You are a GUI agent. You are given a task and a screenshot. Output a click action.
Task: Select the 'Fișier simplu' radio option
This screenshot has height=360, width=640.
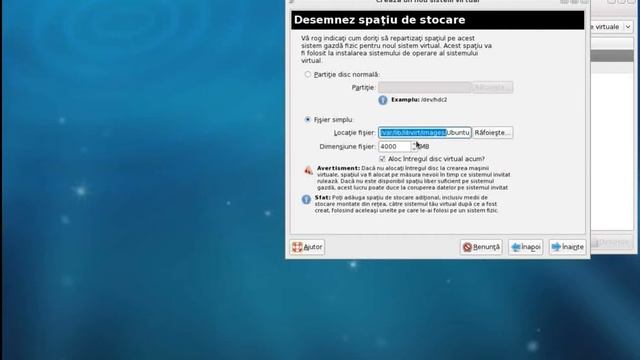(308, 120)
